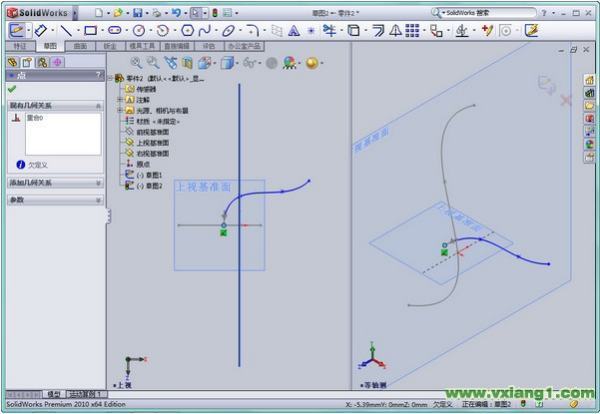Viewport: 600px width, 414px height.
Task: Switch to the 曲面 (Surfaces) command tab
Action: point(80,46)
